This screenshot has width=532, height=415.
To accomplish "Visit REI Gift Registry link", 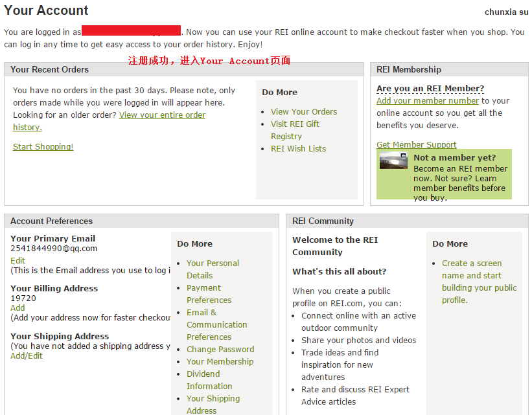I will click(295, 130).
